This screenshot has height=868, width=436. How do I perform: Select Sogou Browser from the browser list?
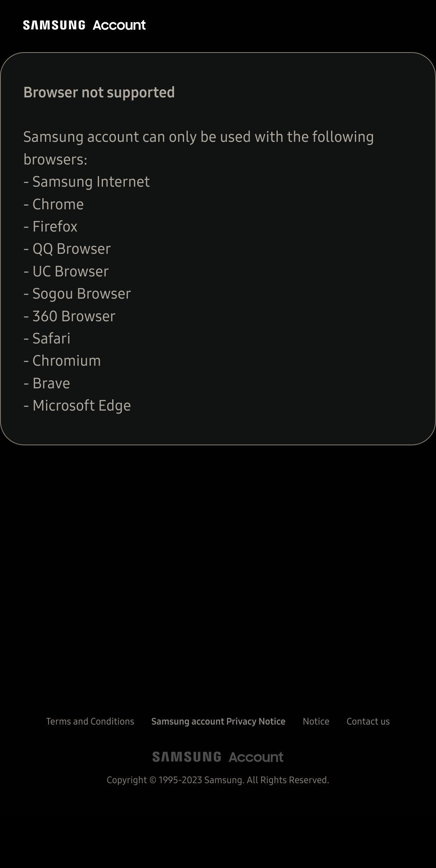pyautogui.click(x=77, y=294)
